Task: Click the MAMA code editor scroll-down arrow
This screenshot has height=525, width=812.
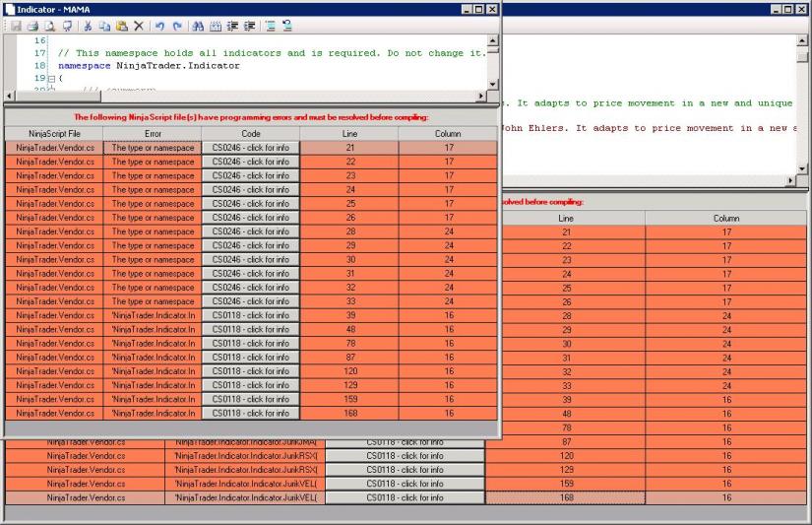Action: tap(493, 84)
